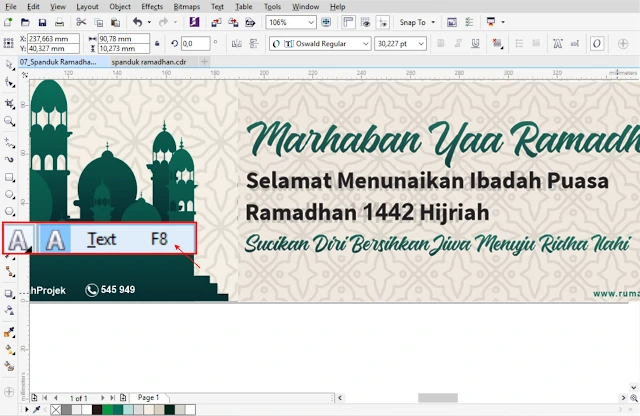The width and height of the screenshot is (640, 416).
Task: Select the Crop tool
Action: pos(9,103)
